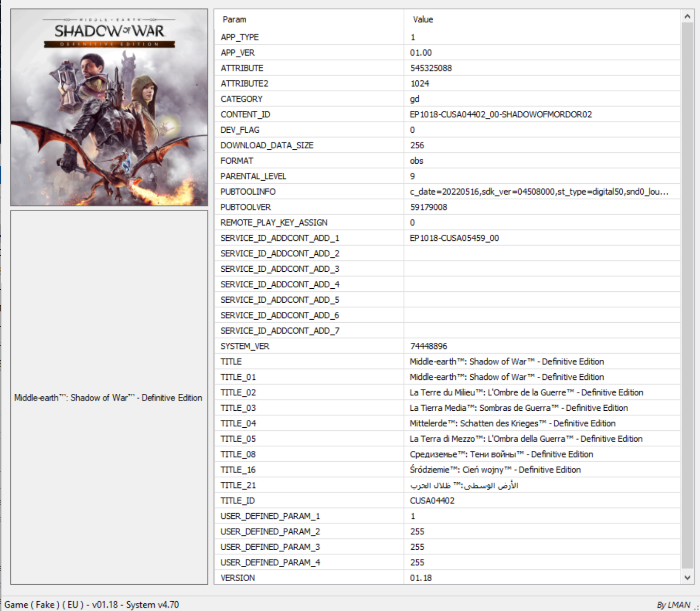Select the DEV_FLAG parameter name
This screenshot has height=611, width=700.
[240, 130]
